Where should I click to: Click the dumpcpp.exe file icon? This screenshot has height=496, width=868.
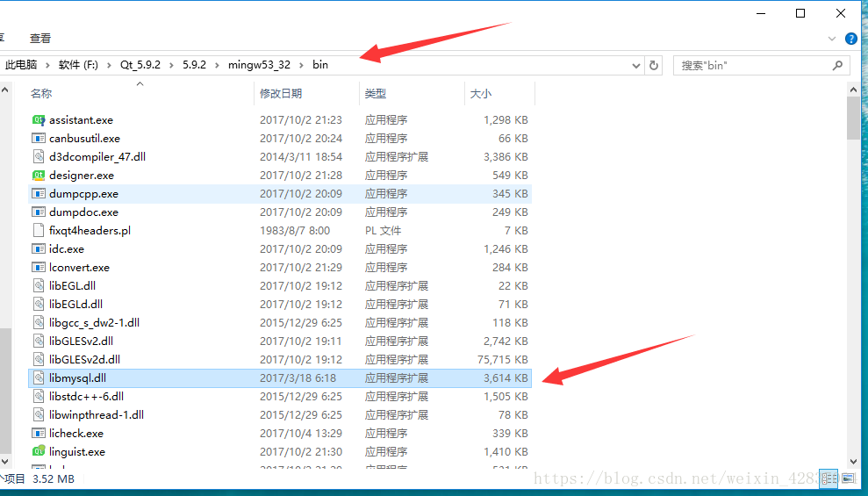39,194
